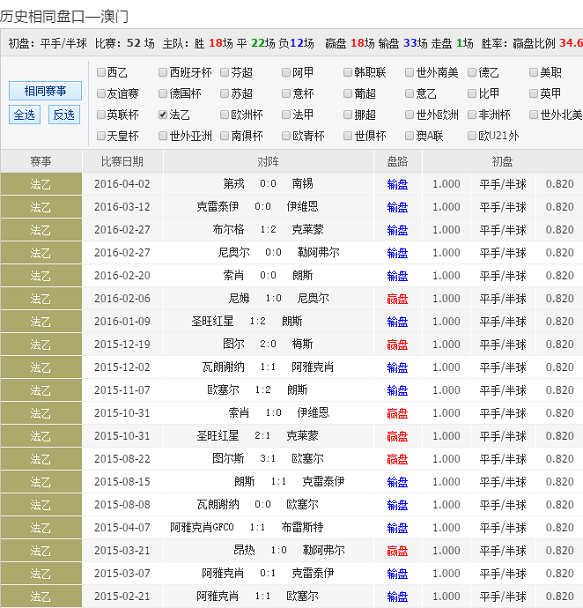This screenshot has height=608, width=583.
Task: Tick the 比甲 checkbox
Action: (x=472, y=93)
